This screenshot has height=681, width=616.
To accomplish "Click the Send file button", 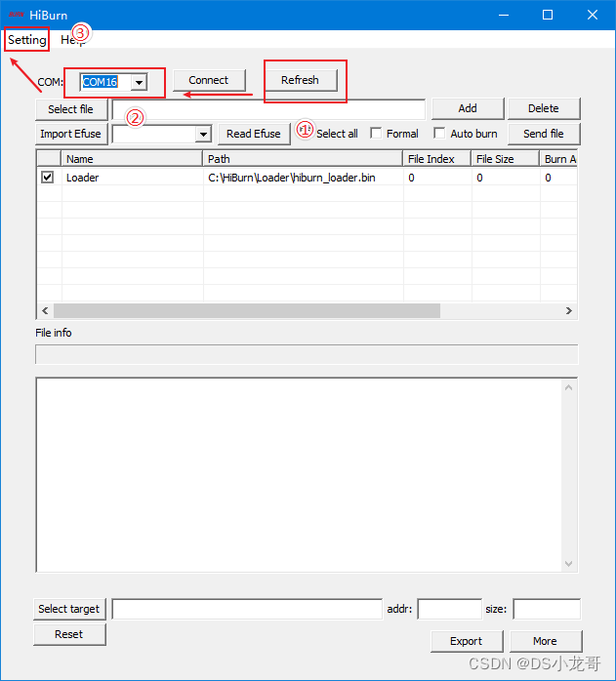I will (544, 134).
